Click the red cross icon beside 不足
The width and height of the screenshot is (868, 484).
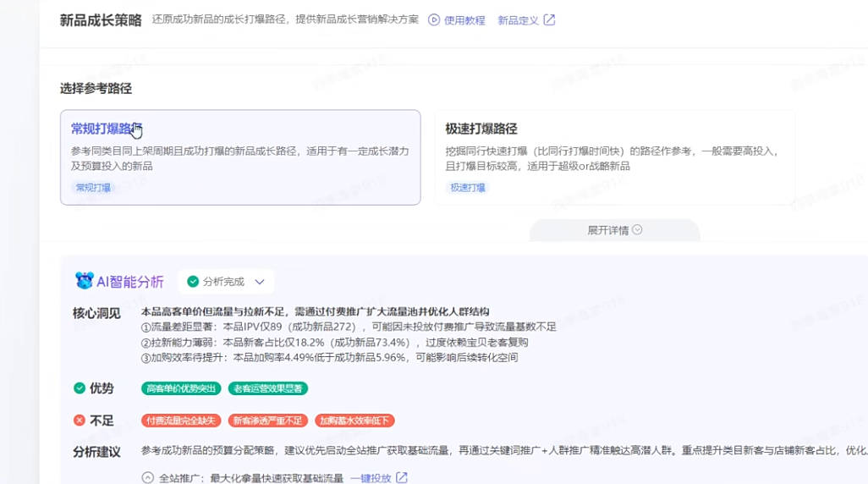80,421
